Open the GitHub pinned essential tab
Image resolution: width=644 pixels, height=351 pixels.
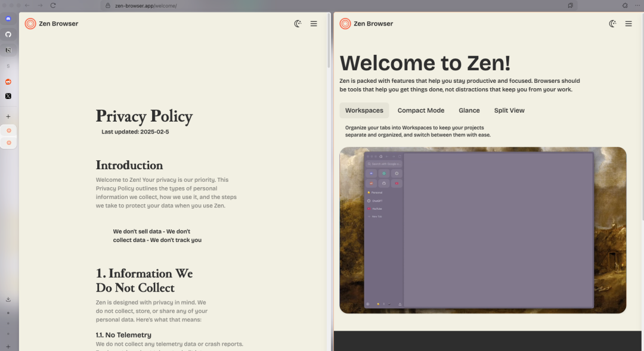click(8, 35)
